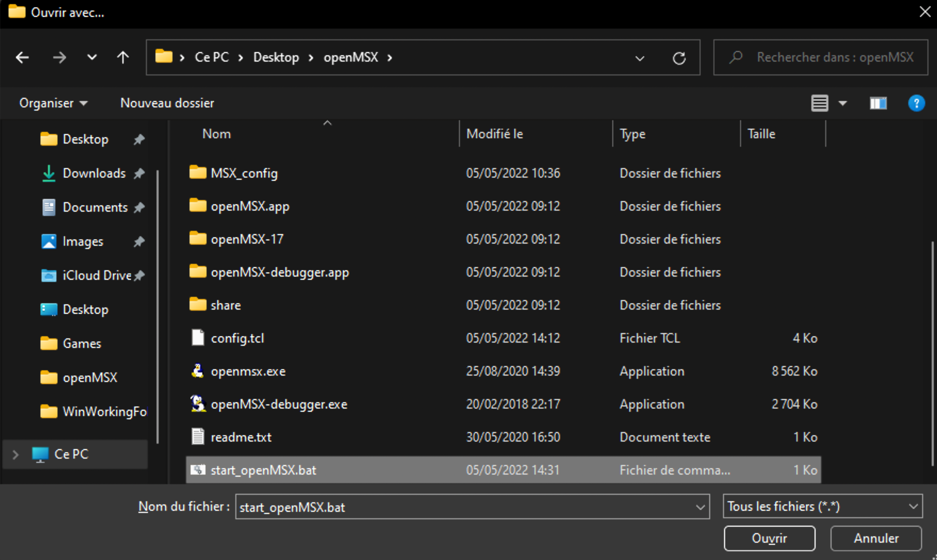
Task: Select the config.tcl file icon
Action: point(198,337)
